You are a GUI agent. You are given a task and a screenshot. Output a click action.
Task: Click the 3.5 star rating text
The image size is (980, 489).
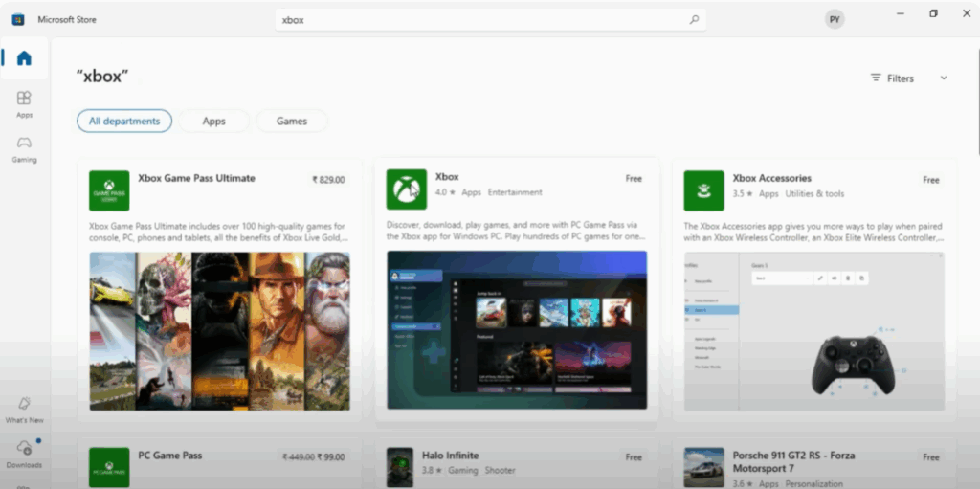743,194
